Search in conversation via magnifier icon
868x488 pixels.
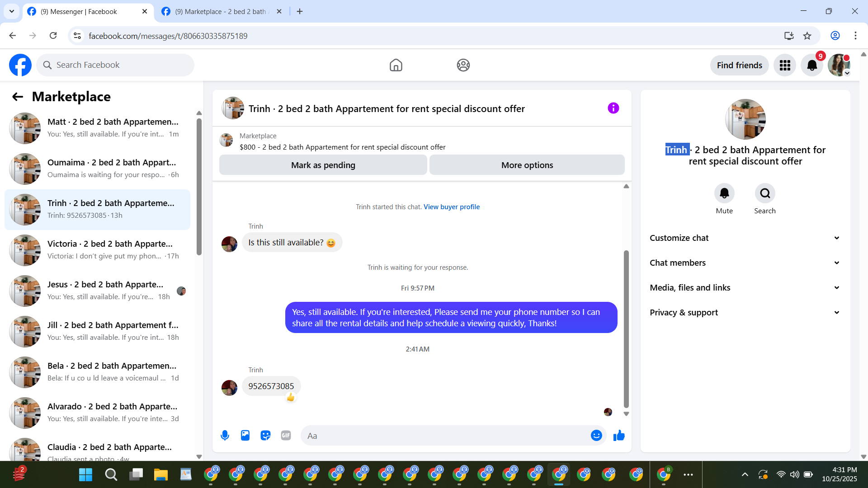pos(764,193)
